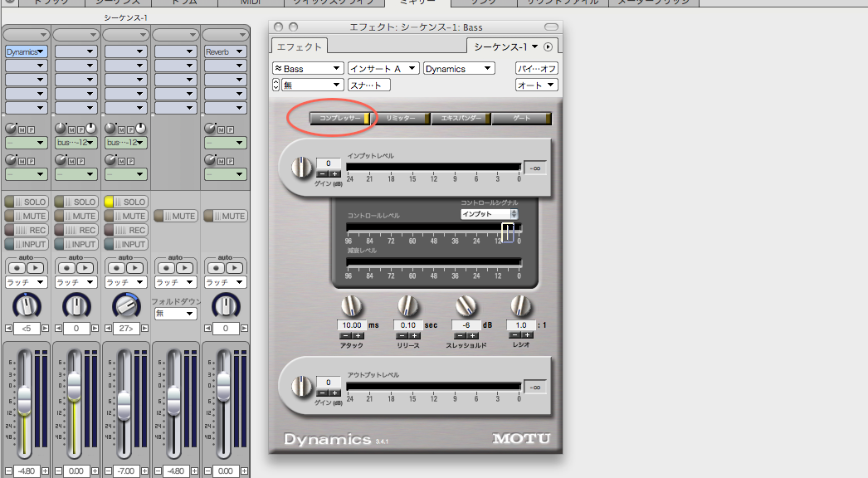The width and height of the screenshot is (868, 478).
Task: Open the シーケンス-1 dropdown in the effect window
Action: pyautogui.click(x=506, y=47)
